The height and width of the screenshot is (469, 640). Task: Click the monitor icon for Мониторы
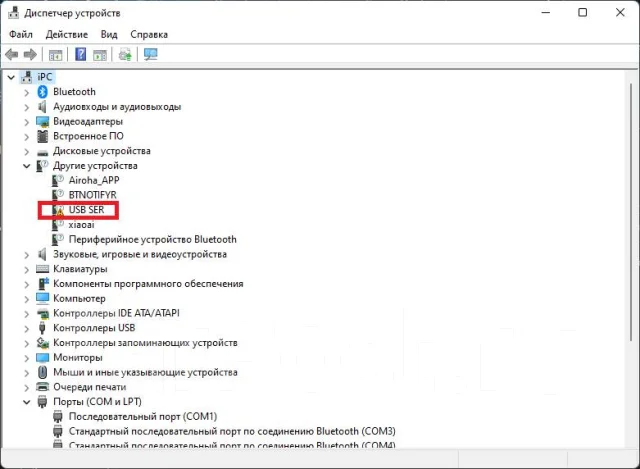tap(42, 358)
